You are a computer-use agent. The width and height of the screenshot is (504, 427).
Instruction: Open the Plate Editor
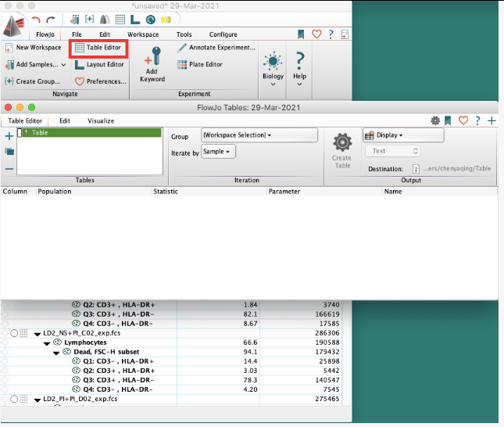200,65
